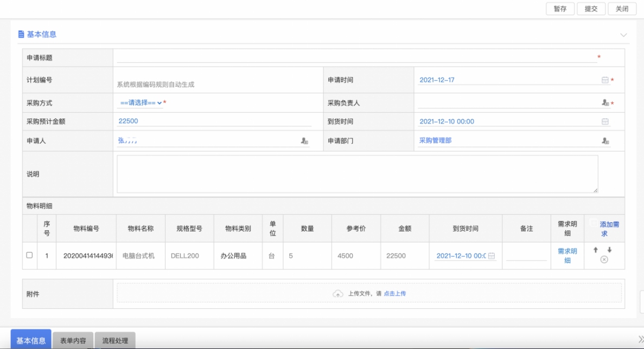Click the double-chevron icon at bottom right
The image size is (644, 349).
[641, 339]
